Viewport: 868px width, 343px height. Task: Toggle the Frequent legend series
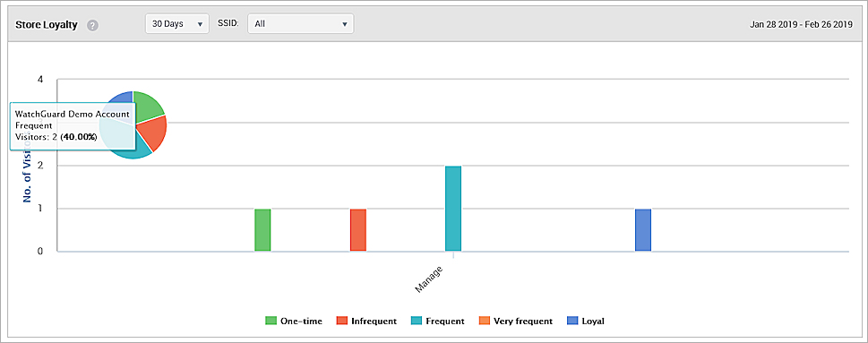(438, 321)
